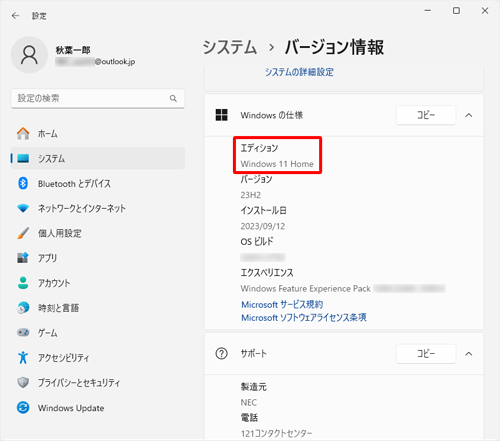Select the Windows 11 Home edition text
This screenshot has height=441, width=500.
(277, 164)
